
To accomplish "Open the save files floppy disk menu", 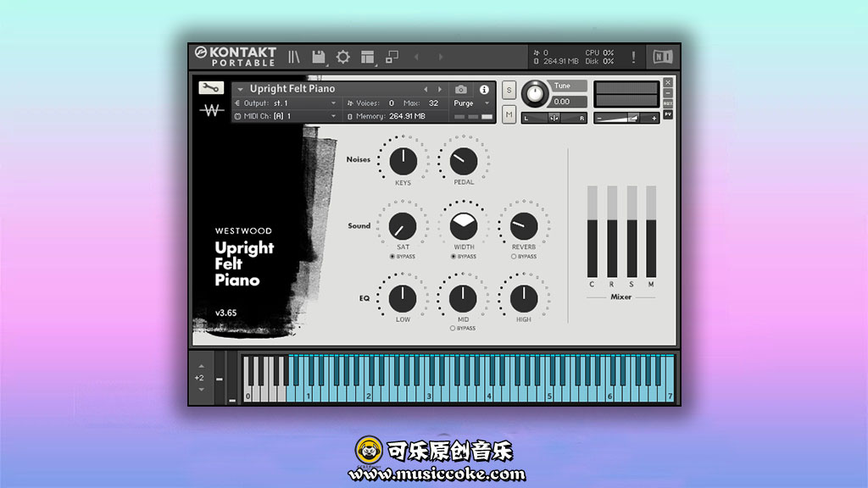I will [x=319, y=57].
